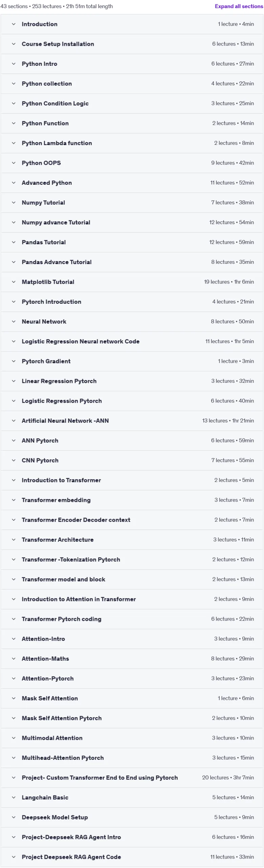The image size is (264, 868).
Task: Select Transformer Architecture section heading
Action: [x=58, y=539]
